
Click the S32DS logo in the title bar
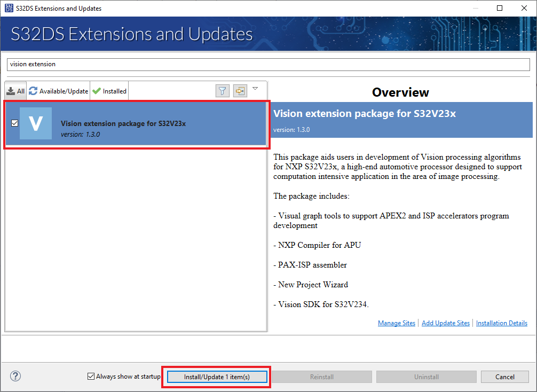click(9, 8)
